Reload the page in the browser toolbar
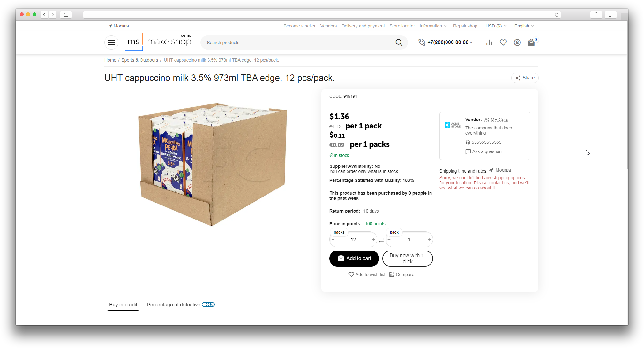 coord(557,15)
